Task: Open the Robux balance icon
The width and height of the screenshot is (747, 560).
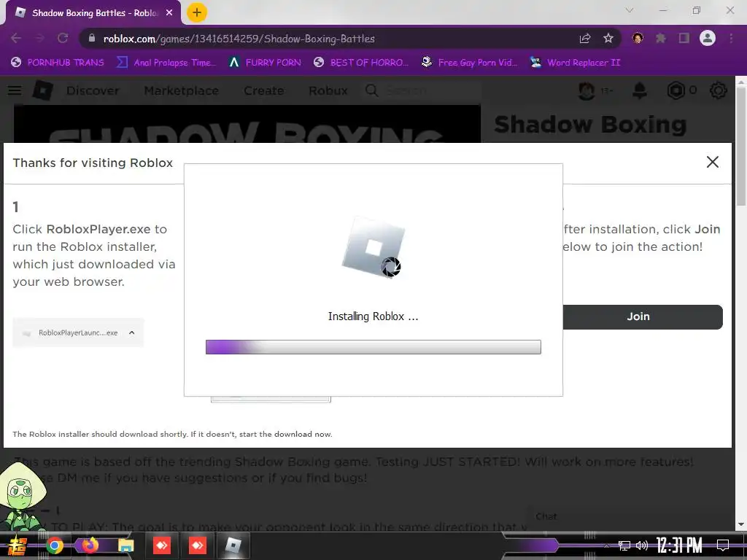Action: tap(676, 90)
